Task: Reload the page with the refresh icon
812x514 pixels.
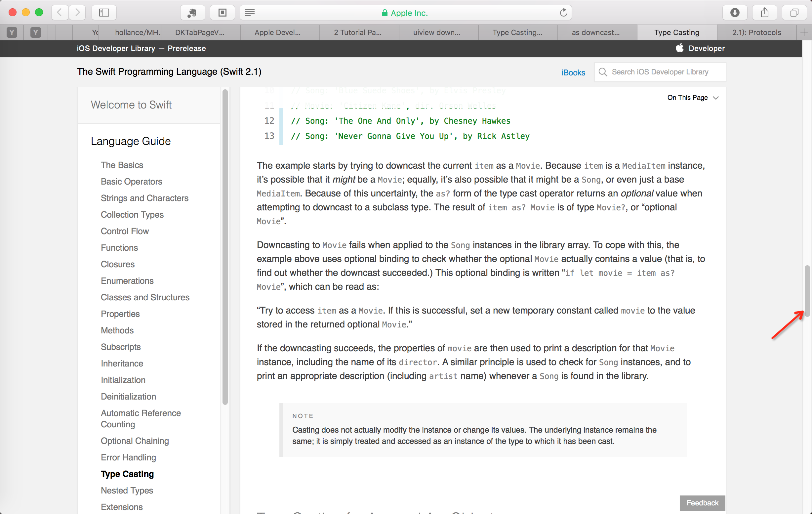Action: (x=563, y=13)
